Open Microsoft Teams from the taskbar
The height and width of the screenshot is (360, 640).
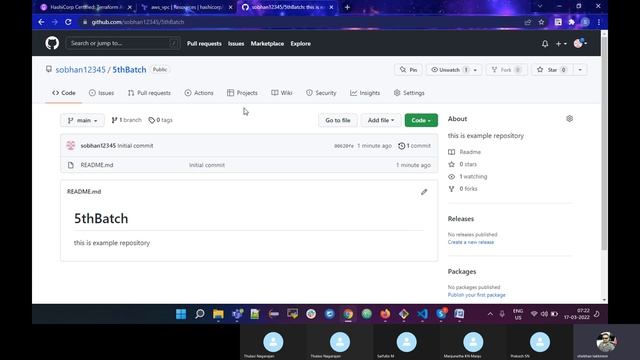click(x=237, y=314)
